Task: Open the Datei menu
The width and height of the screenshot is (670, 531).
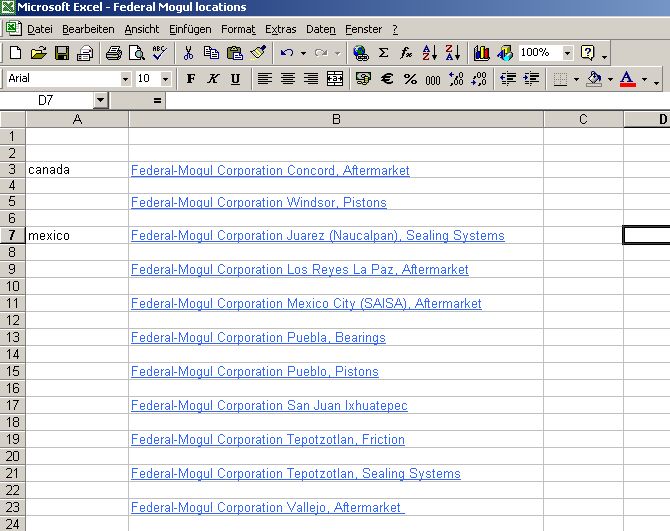Action: 40,29
